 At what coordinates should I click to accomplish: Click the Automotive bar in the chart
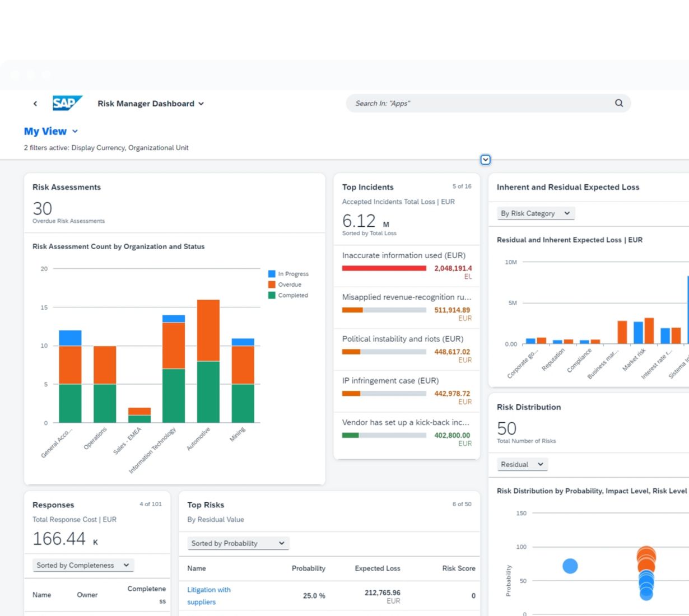208,364
